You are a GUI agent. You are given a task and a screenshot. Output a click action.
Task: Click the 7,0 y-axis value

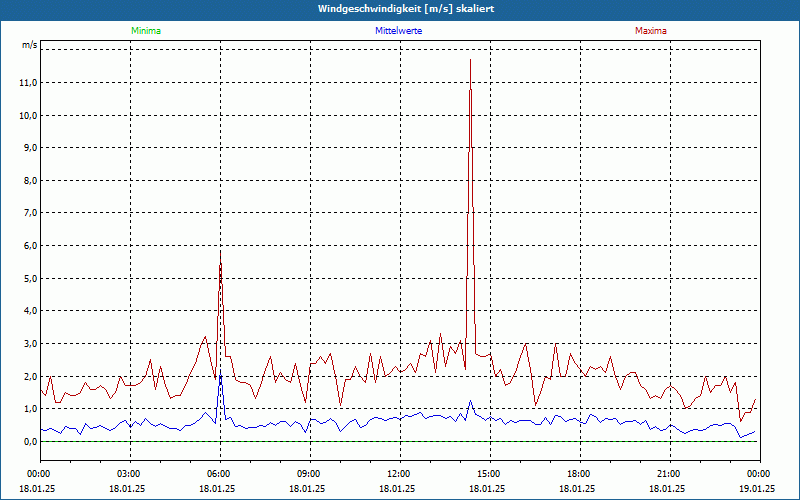[x=31, y=213]
